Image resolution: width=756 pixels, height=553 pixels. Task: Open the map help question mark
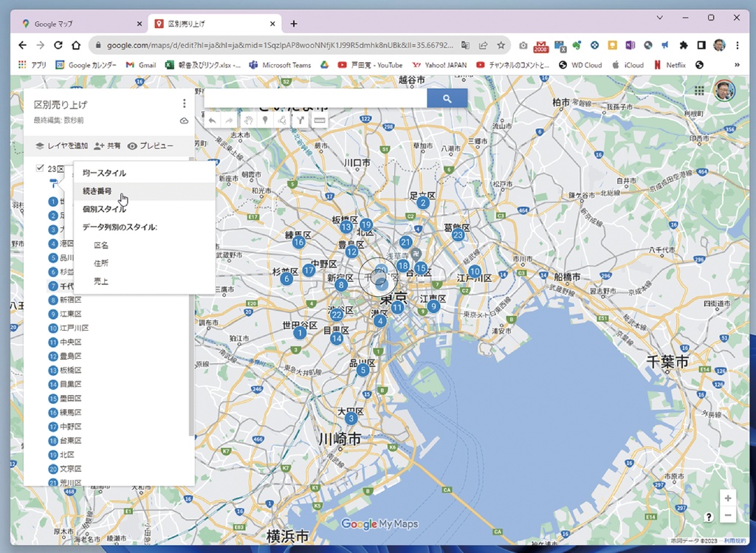point(708,517)
